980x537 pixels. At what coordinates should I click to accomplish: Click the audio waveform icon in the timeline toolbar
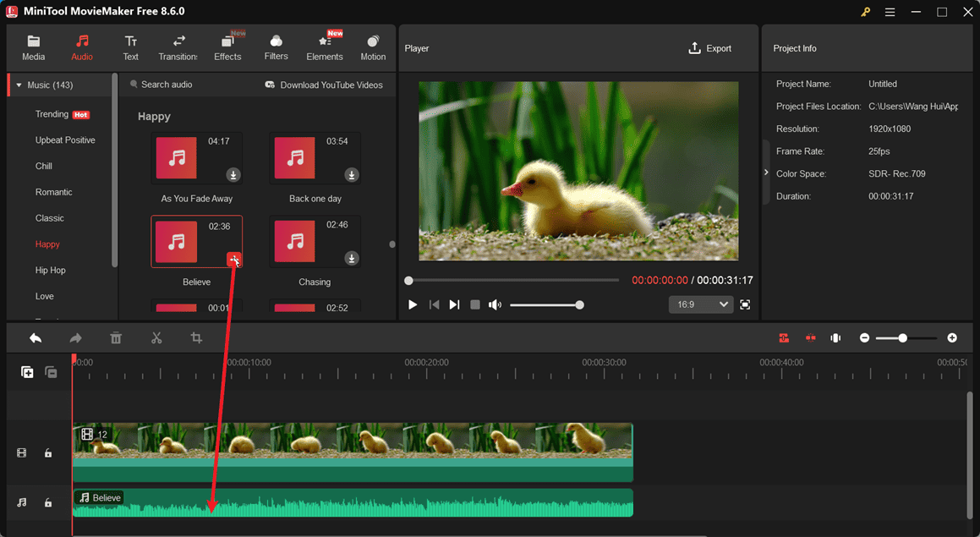pos(835,338)
